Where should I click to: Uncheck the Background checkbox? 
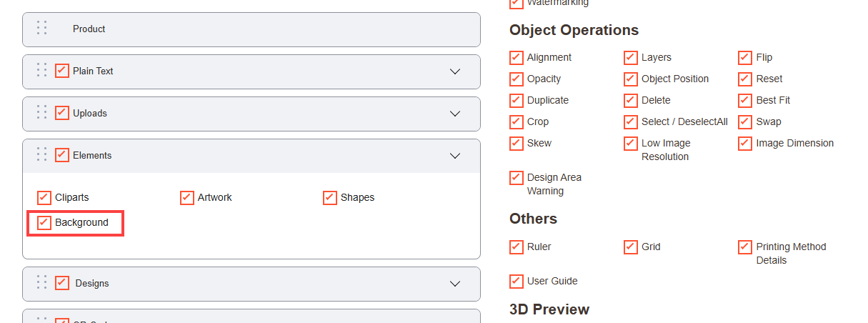pos(44,223)
